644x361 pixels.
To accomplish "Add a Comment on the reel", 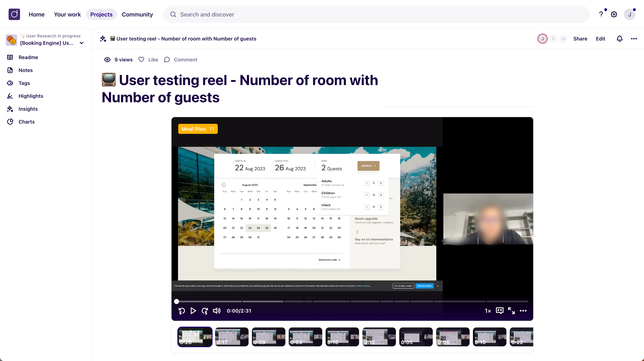I will (x=180, y=60).
